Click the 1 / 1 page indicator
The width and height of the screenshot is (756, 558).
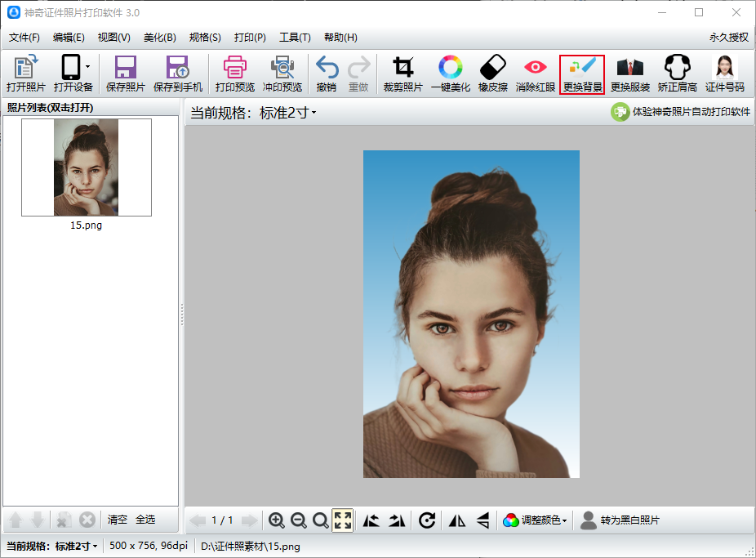click(222, 520)
